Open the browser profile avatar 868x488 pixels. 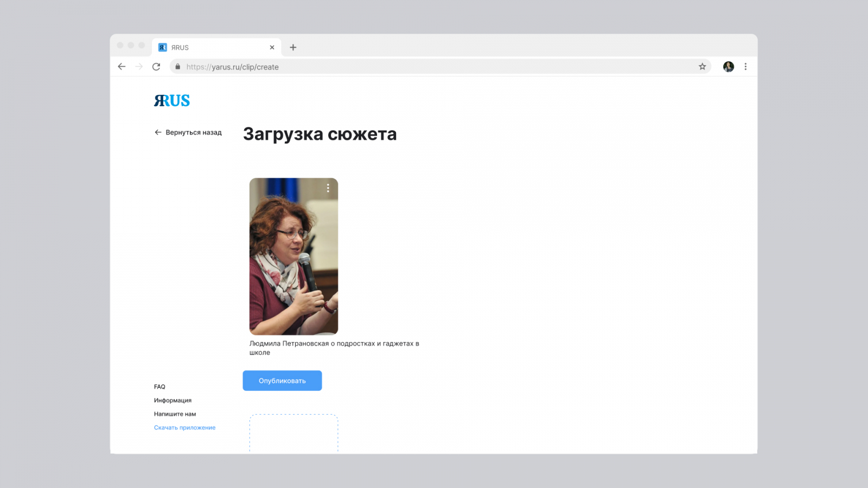point(729,67)
